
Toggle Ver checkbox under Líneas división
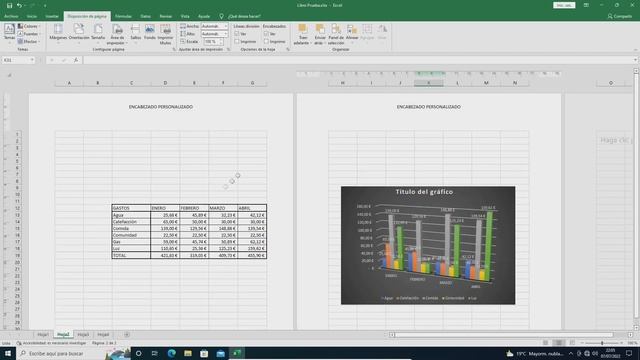pos(237,34)
